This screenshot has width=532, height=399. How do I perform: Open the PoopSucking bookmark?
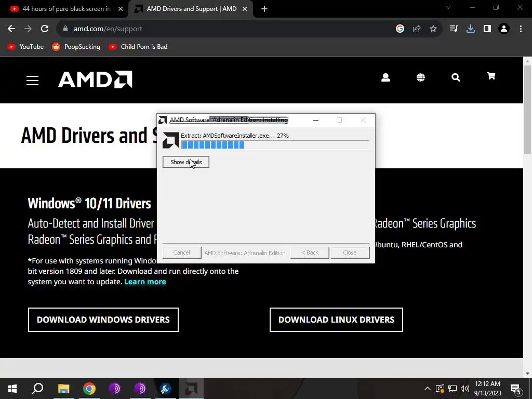click(x=76, y=47)
